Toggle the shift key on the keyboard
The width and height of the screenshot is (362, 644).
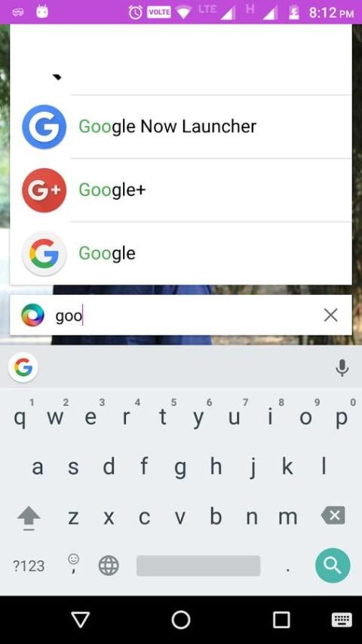29,517
